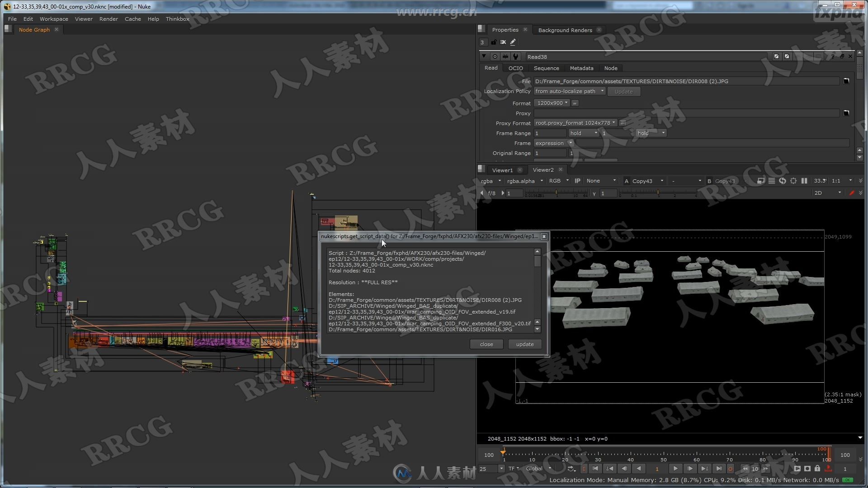
Task: Toggle RGB channel display in viewer
Action: tap(554, 181)
